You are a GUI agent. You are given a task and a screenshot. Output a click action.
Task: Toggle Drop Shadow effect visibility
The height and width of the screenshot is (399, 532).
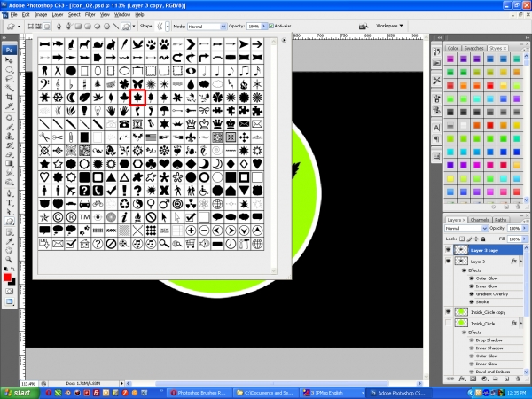point(472,340)
